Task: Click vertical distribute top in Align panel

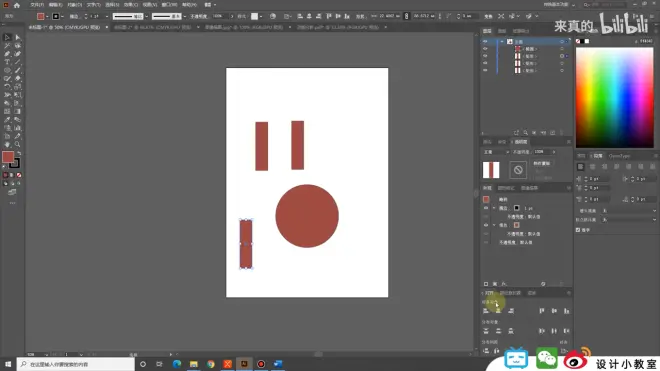Action: click(486, 331)
